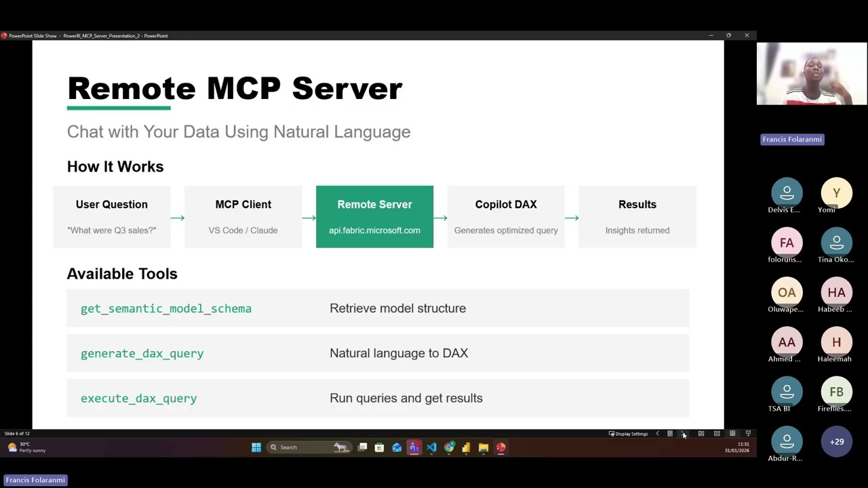Screen dimensions: 868x488
Task: Switch to Reading view icon
Action: point(732,434)
